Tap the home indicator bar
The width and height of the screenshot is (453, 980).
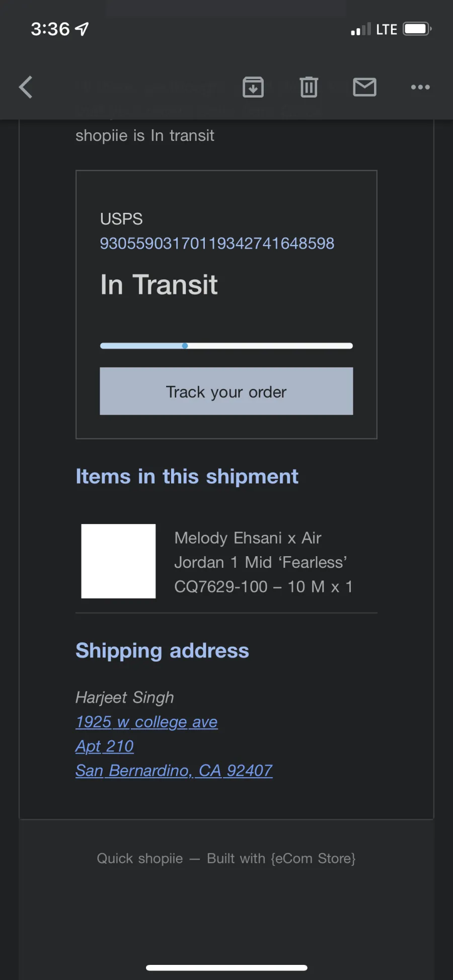pyautogui.click(x=226, y=967)
